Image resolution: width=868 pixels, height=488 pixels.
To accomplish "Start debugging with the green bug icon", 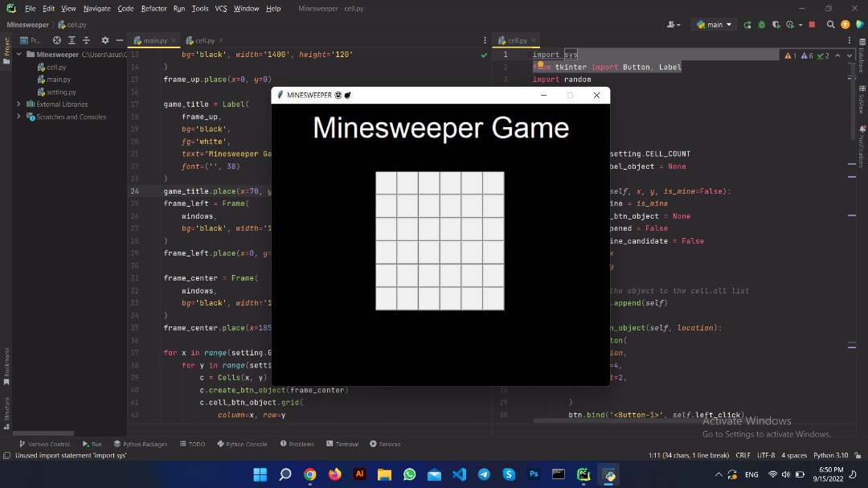I will tap(762, 24).
